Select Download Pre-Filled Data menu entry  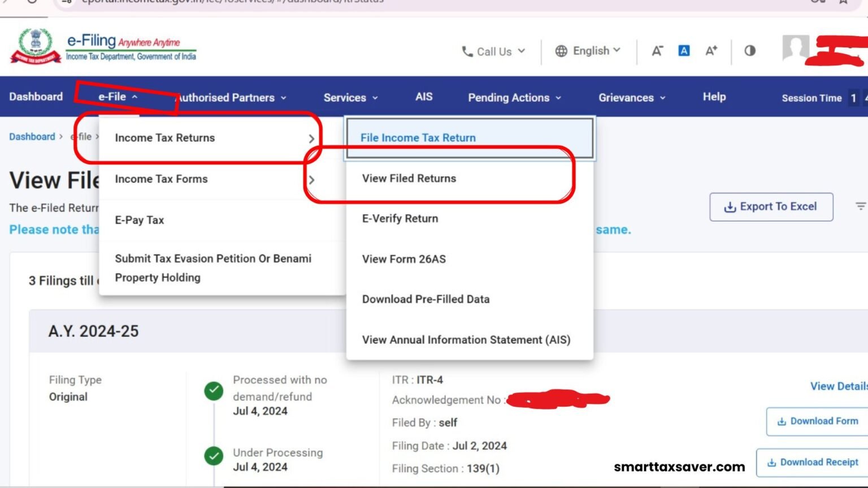pos(426,299)
